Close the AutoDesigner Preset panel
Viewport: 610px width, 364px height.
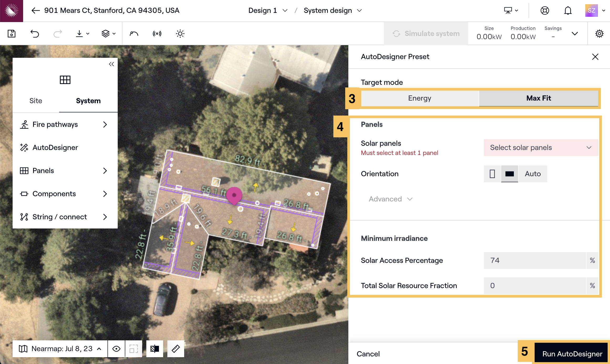tap(595, 57)
